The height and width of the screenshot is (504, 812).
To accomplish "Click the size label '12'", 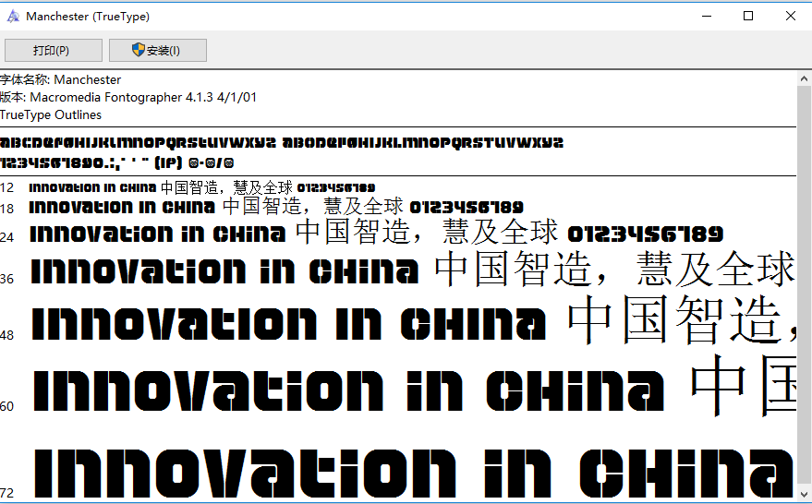I will point(6,187).
